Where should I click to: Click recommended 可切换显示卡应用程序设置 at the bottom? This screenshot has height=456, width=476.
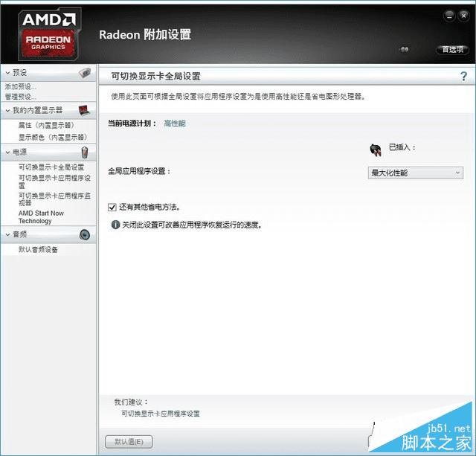click(161, 414)
